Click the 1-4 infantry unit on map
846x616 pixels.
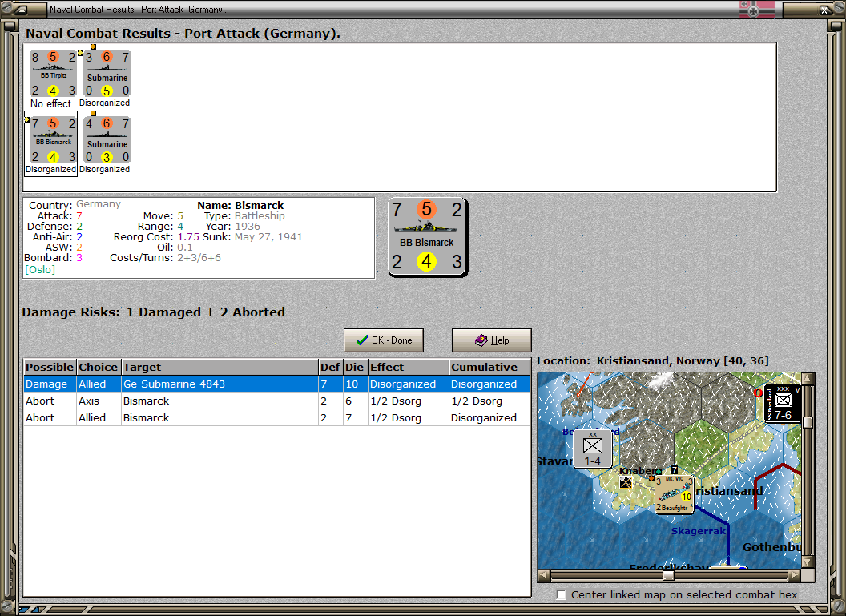(592, 449)
